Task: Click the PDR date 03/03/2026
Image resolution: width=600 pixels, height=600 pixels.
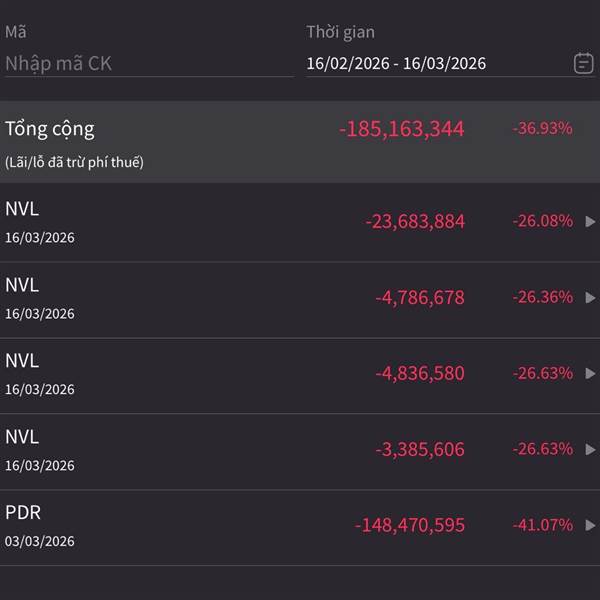Action: pyautogui.click(x=40, y=541)
